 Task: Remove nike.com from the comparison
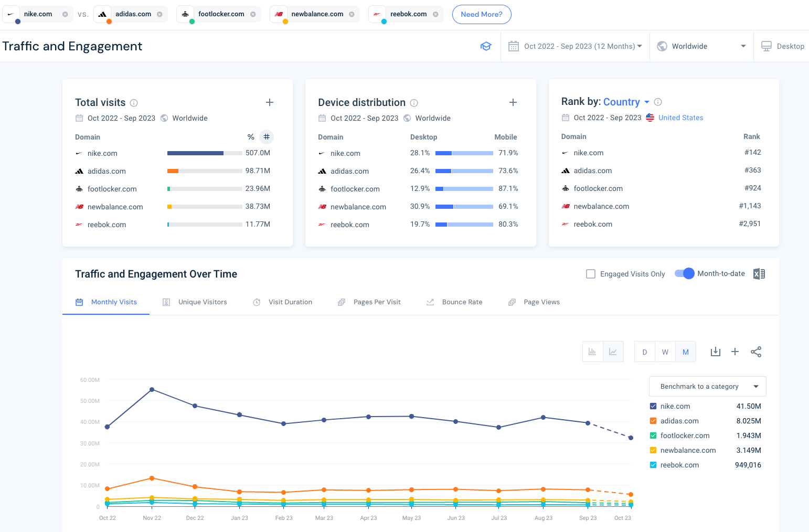[65, 14]
